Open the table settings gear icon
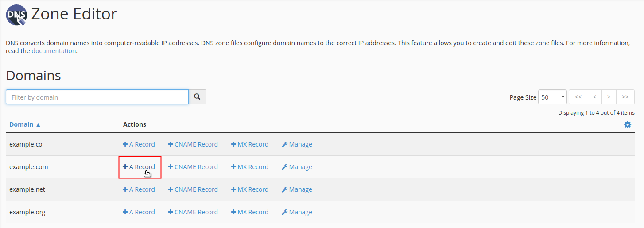 point(627,125)
